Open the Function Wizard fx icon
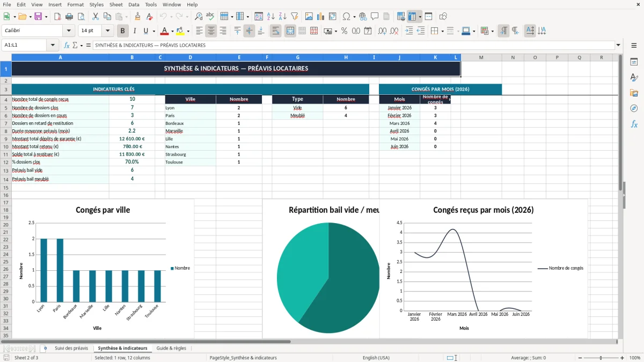 (x=67, y=45)
